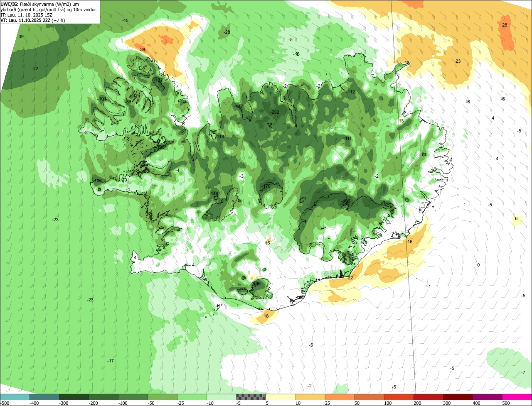Click the "15" value label

tap(267, 243)
